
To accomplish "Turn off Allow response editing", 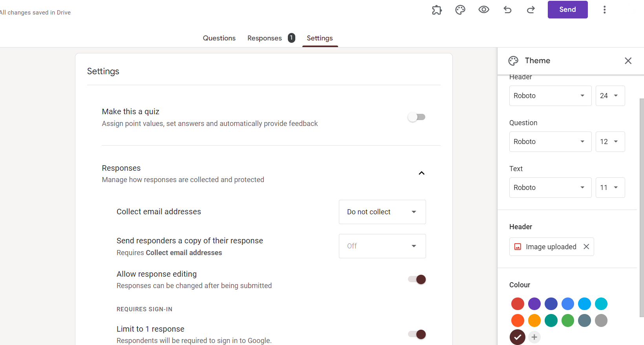I will pos(417,279).
